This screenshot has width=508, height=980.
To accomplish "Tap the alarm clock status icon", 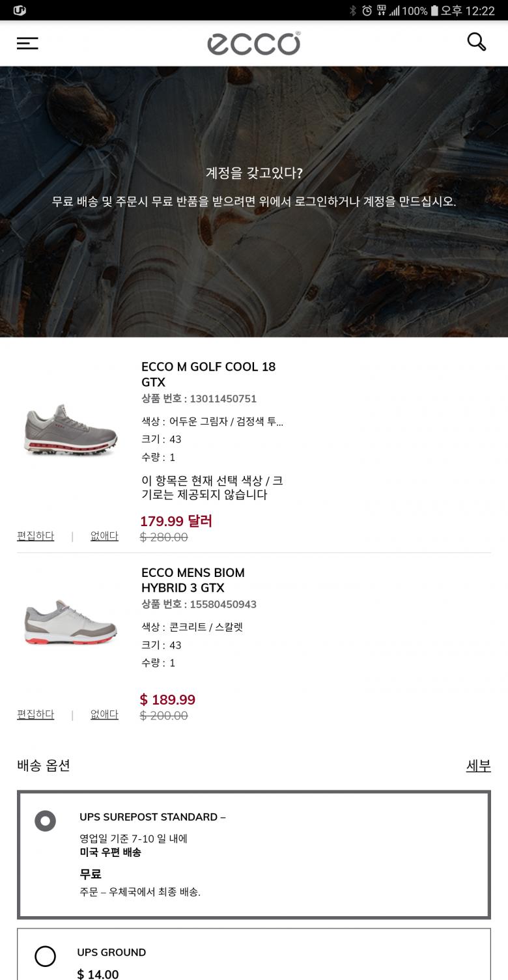I will coord(367,10).
